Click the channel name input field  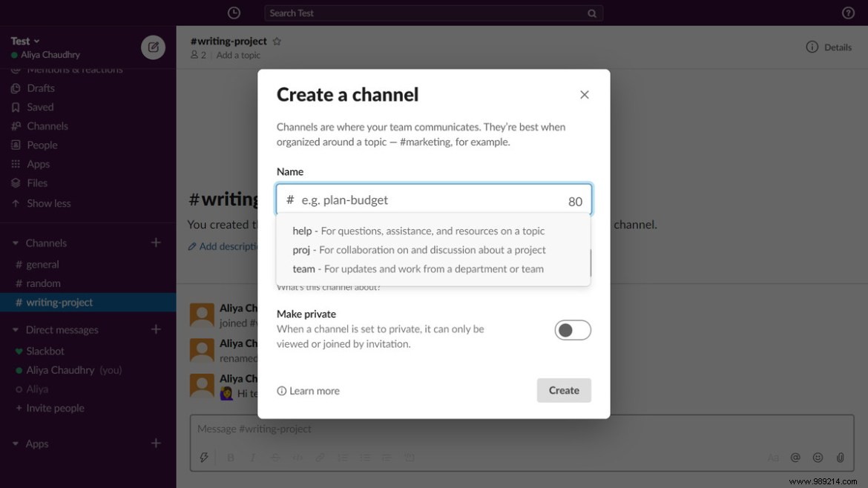[434, 200]
